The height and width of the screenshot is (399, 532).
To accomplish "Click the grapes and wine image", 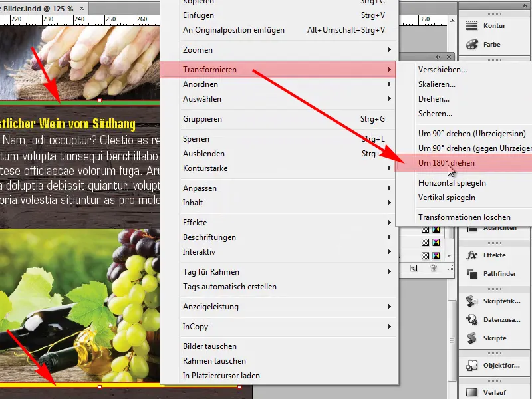I will point(80,305).
